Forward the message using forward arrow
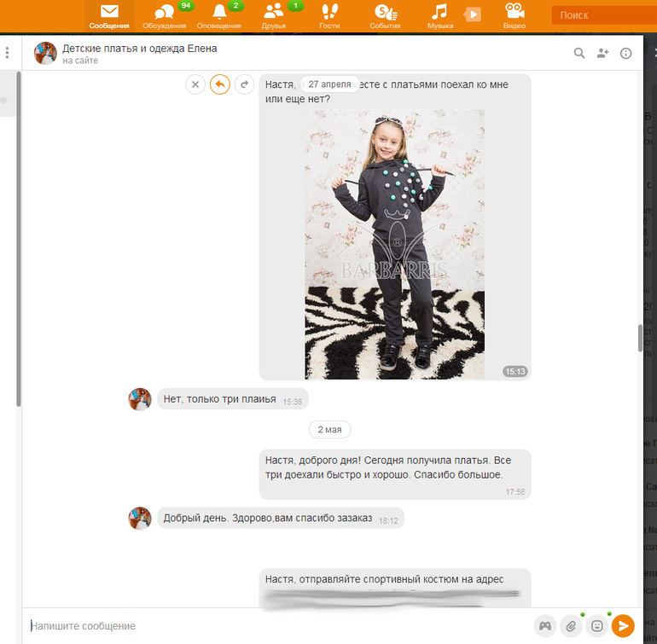This screenshot has height=644, width=657. 245,84
